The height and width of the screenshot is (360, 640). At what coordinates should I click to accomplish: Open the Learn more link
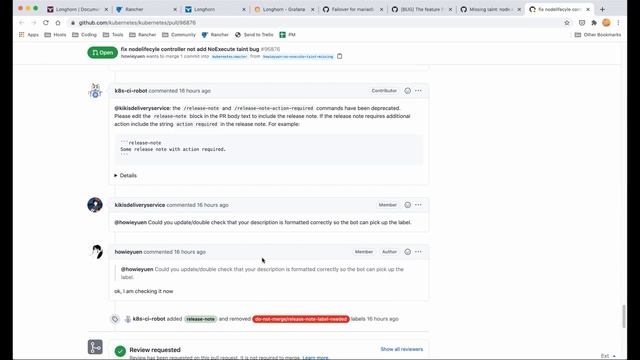tap(315, 358)
